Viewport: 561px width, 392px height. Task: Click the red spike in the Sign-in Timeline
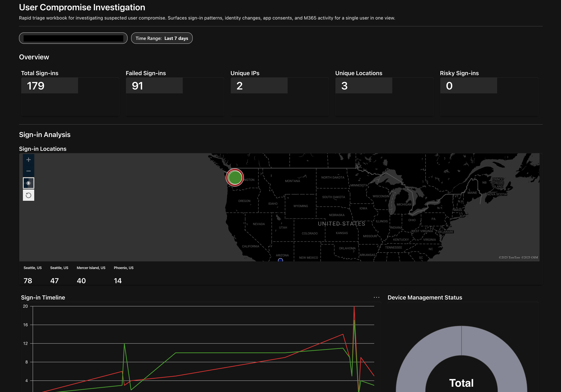coord(354,307)
